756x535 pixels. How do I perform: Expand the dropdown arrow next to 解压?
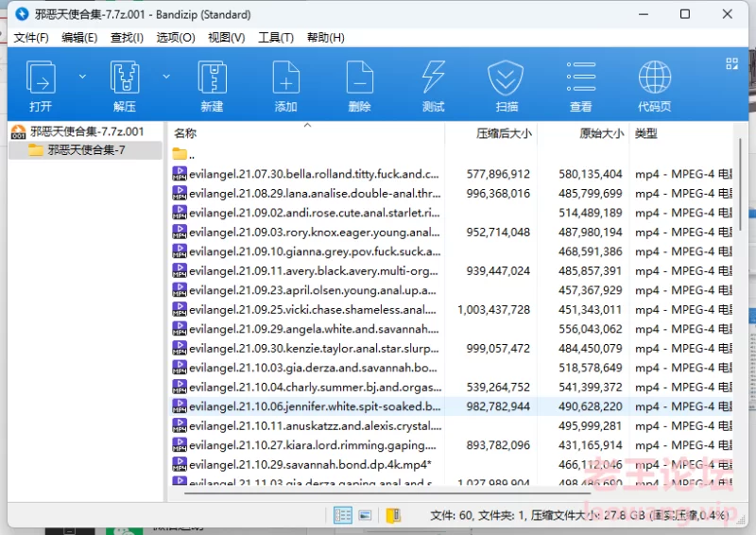[x=166, y=77]
